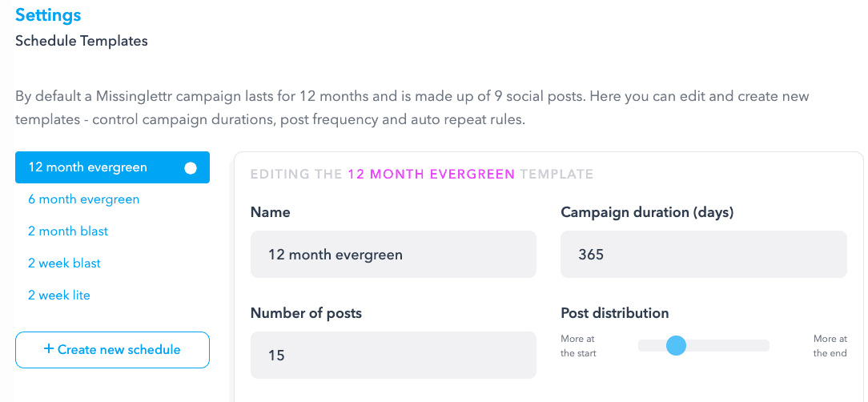Image resolution: width=868 pixels, height=402 pixels.
Task: Click the slider track's right end
Action: [765, 345]
